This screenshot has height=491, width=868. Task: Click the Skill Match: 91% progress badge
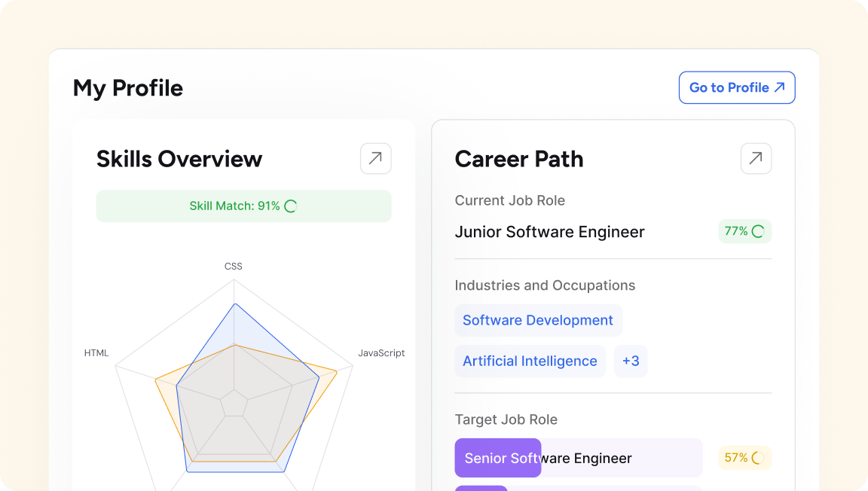[243, 206]
